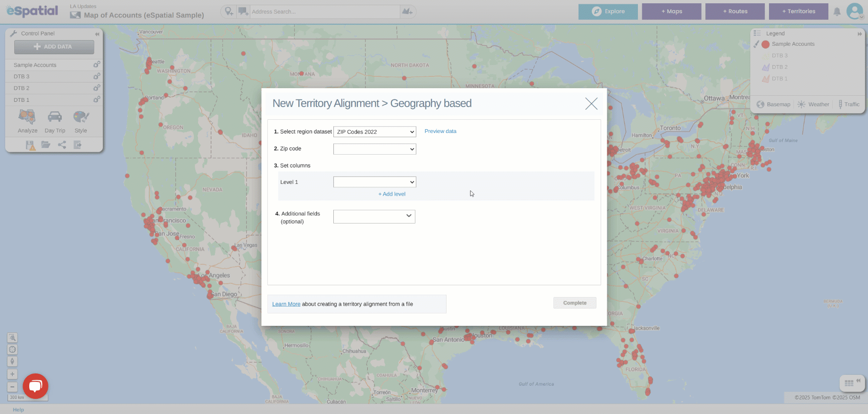Select the Sample Accounts layer row
868x414 pixels.
pyautogui.click(x=54, y=65)
